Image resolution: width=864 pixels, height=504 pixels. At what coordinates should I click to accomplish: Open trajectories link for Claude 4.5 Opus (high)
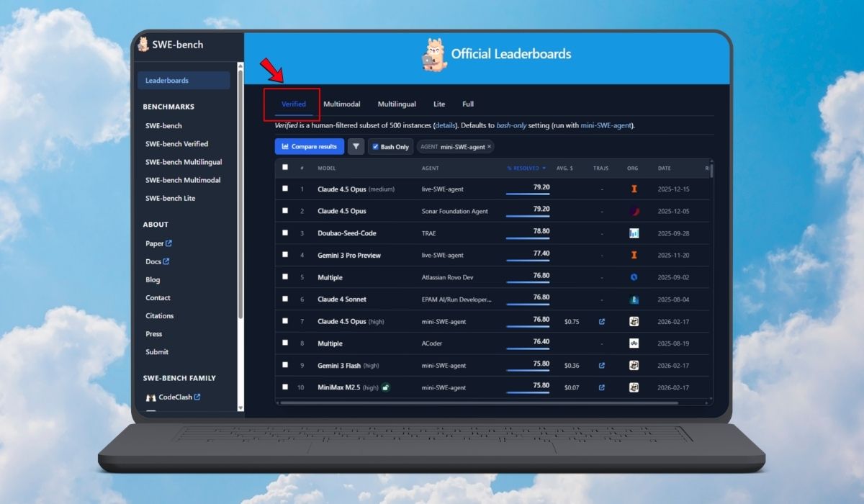[x=602, y=322]
